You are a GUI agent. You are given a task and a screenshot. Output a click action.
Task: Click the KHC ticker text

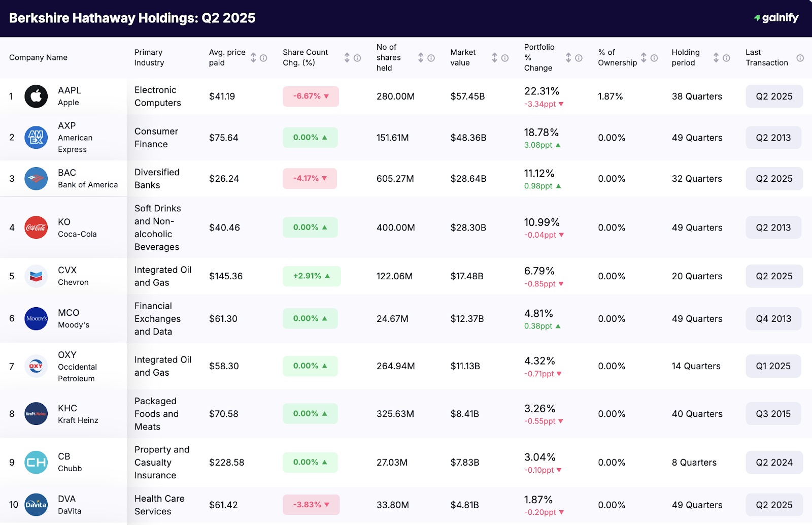click(x=67, y=408)
